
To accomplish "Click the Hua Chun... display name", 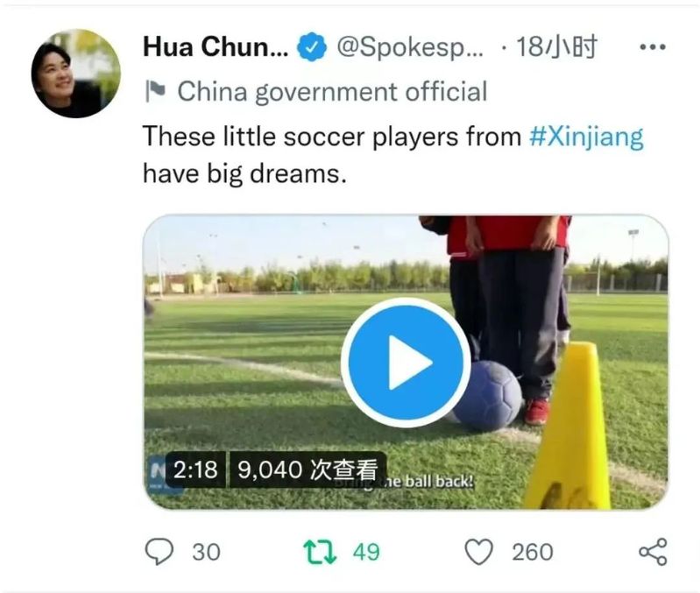I will [216, 46].
